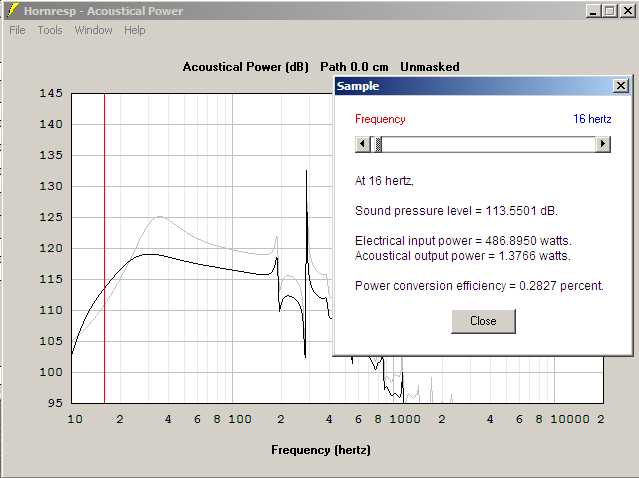Click 'Sound pressure level = 113.5501 dB.' text
Viewport: 639px width, 478px height.
tap(456, 211)
